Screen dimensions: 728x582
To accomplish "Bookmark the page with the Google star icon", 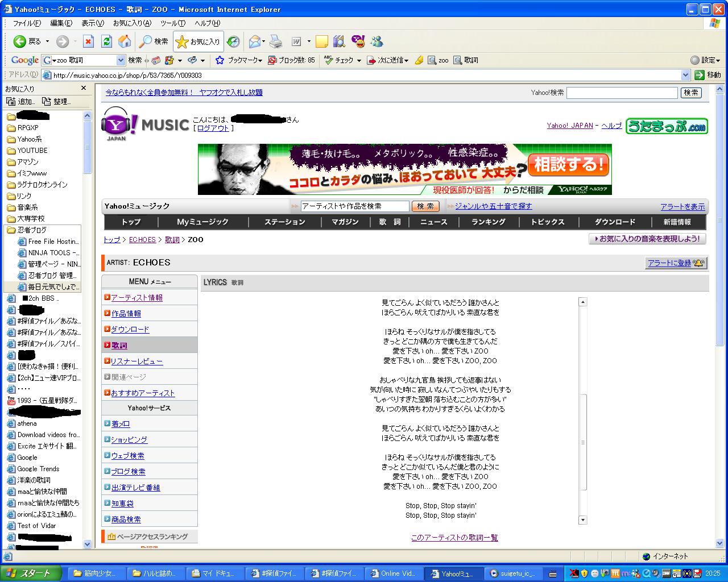I will coord(220,60).
